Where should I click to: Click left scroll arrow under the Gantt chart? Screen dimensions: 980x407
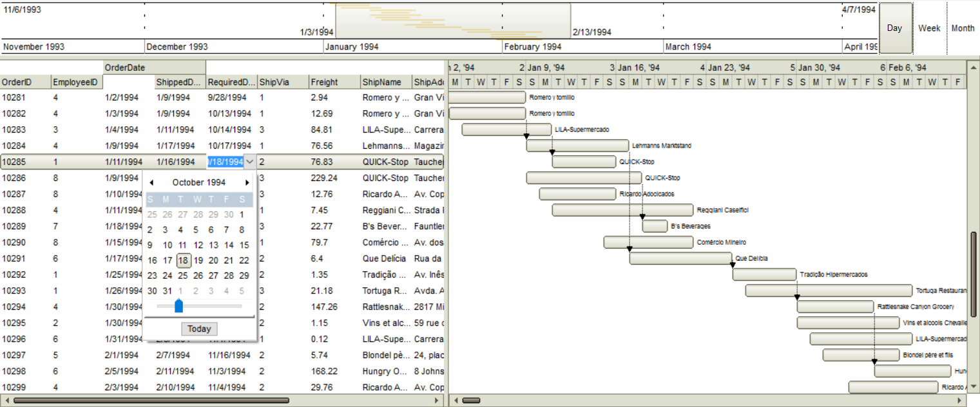(456, 401)
